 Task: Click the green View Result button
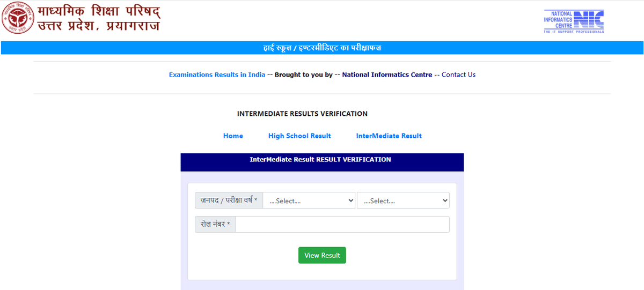tap(322, 255)
